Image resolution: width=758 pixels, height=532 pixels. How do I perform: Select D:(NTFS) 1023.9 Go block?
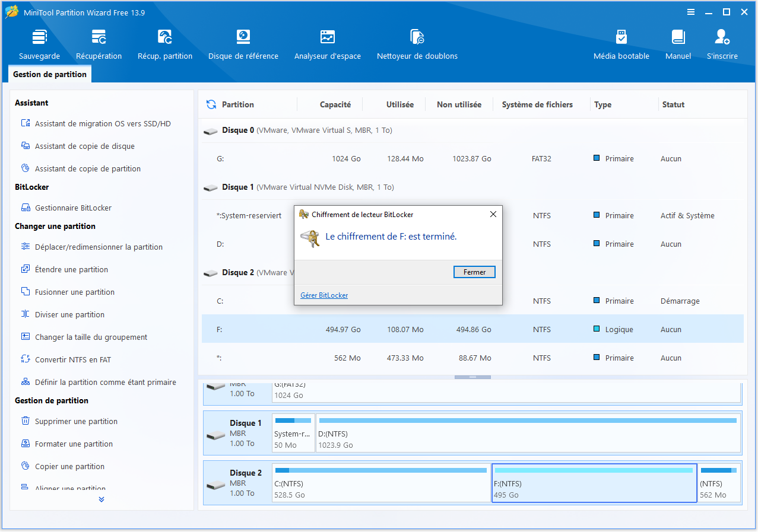(x=528, y=433)
